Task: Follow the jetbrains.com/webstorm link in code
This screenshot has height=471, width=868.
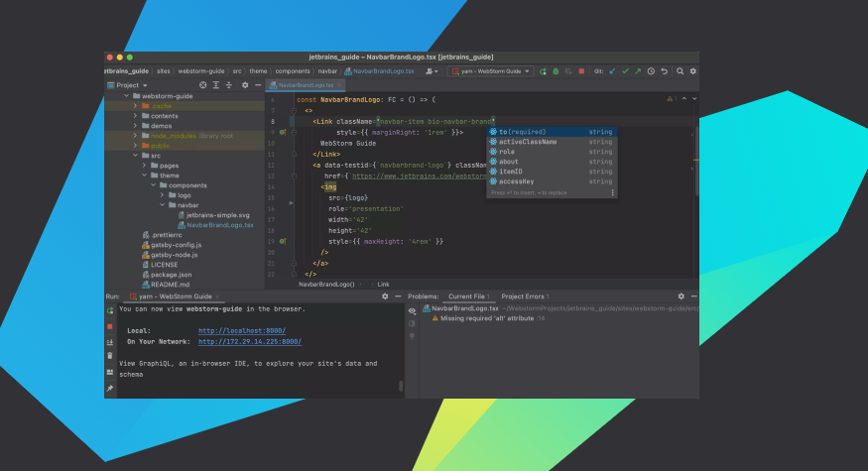Action: 419,176
